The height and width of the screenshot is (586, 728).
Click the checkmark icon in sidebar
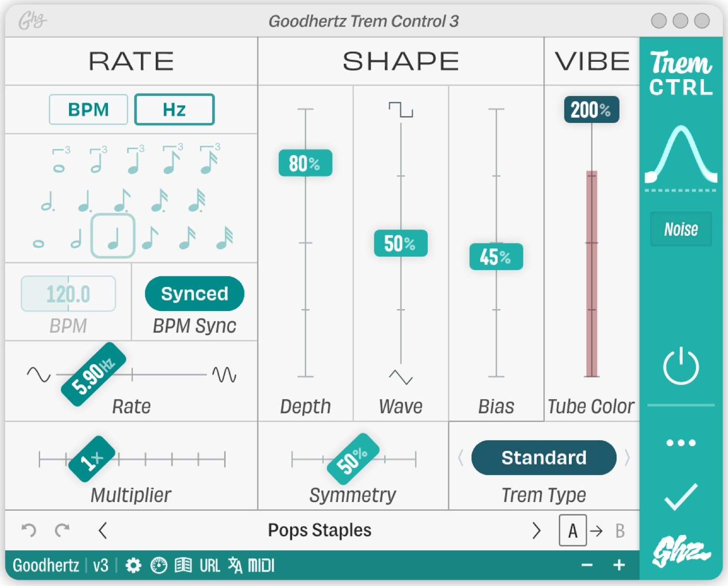[681, 496]
